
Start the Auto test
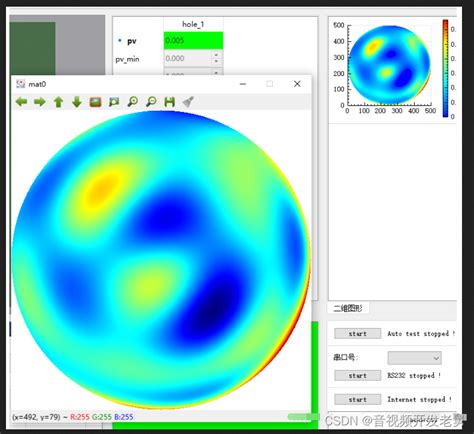click(358, 333)
